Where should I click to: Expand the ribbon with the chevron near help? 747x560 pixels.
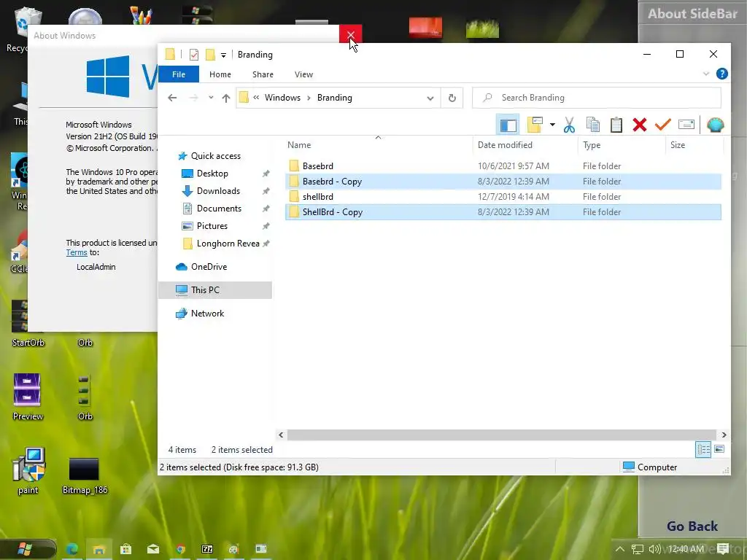(x=706, y=74)
